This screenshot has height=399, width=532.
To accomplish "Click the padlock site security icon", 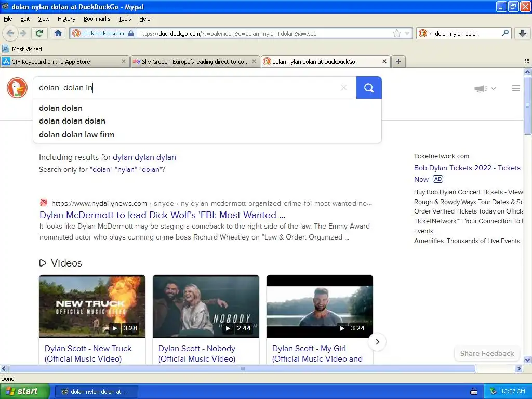I will pos(131,33).
